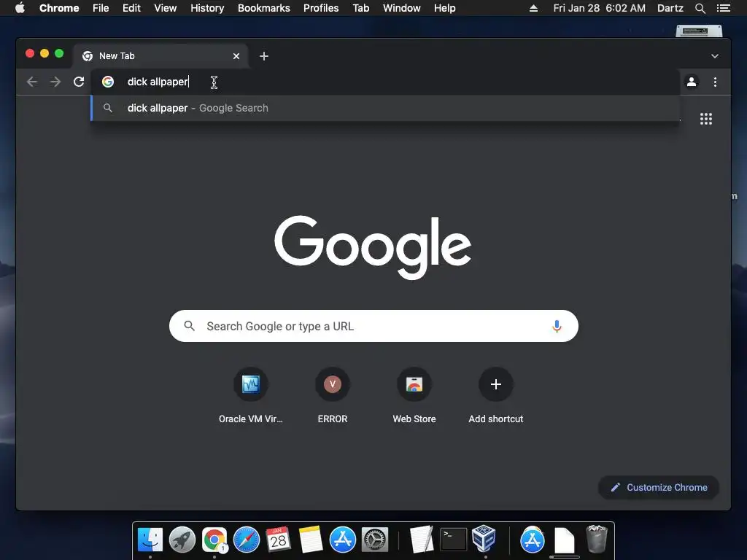Open the Bookmarks menu
Image resolution: width=747 pixels, height=560 pixels.
264,8
